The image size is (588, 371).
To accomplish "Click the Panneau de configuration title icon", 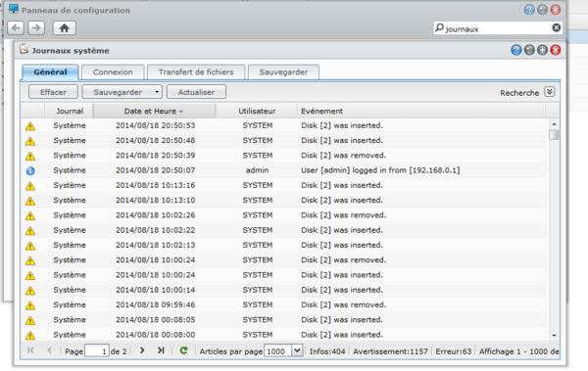I will [14, 9].
